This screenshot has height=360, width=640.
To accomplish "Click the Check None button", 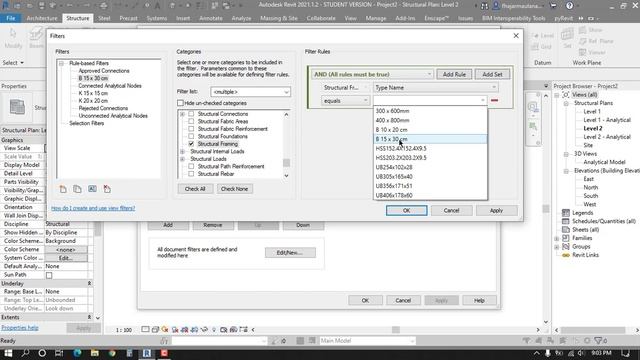I will pos(234,189).
